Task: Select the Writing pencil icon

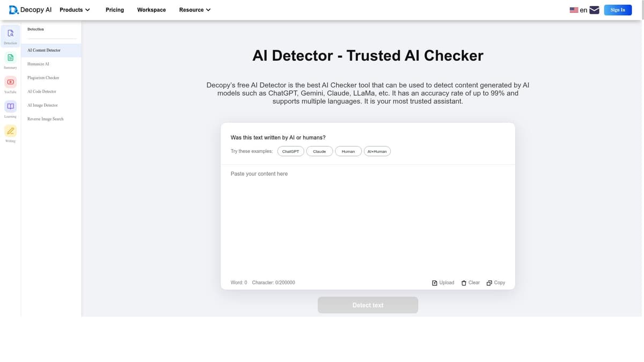Action: [10, 131]
